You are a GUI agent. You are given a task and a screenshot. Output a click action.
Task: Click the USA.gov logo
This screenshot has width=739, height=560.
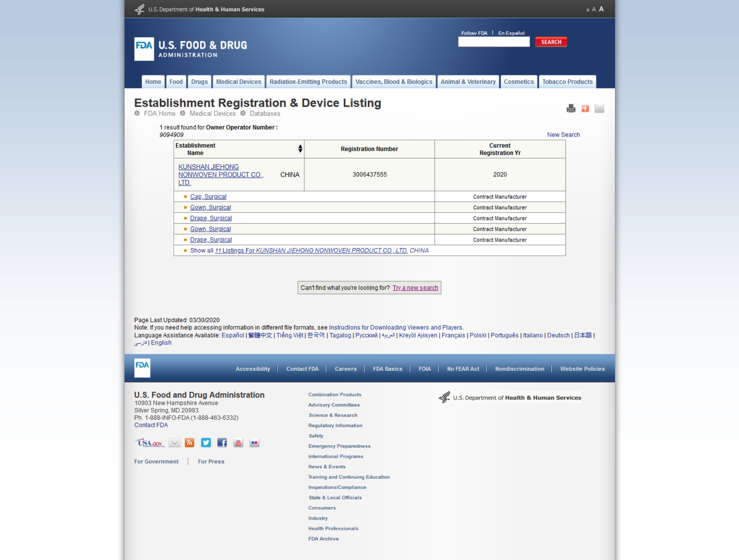click(x=150, y=443)
